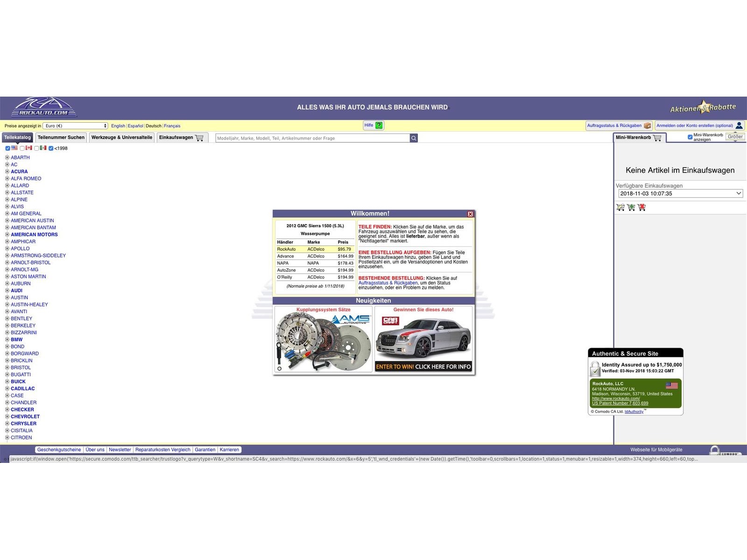Viewport: 747px width, 560px height.
Task: Uncheck Mini-Warenkorb anzeigen checkbox
Action: tap(690, 137)
